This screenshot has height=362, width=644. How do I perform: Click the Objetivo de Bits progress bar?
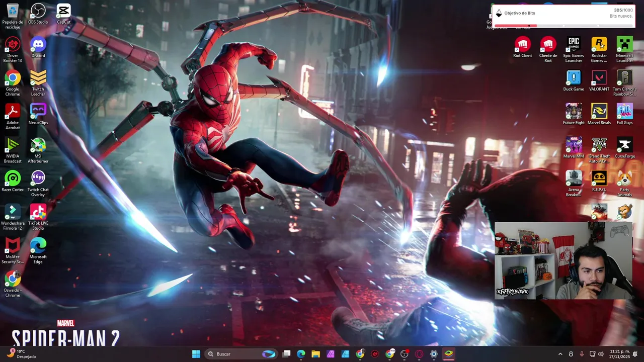tap(563, 26)
